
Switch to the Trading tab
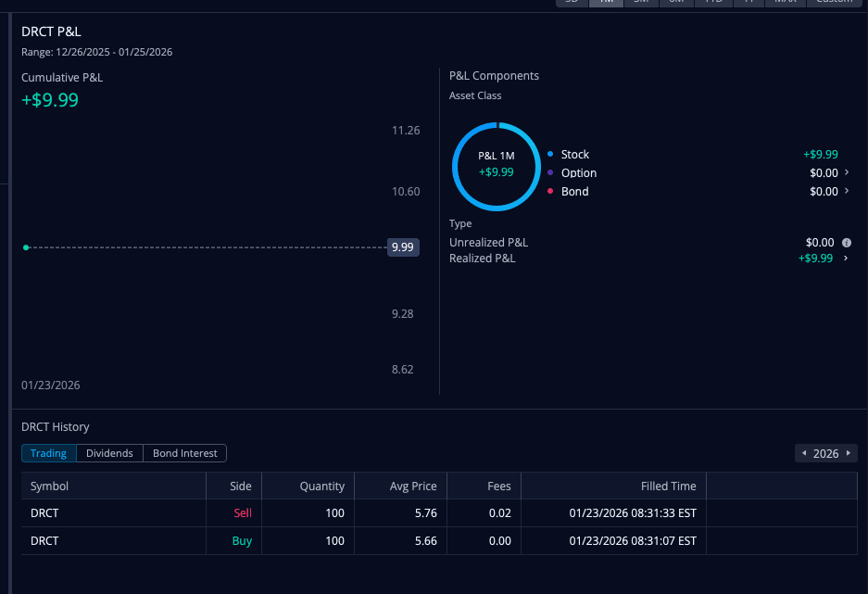48,453
